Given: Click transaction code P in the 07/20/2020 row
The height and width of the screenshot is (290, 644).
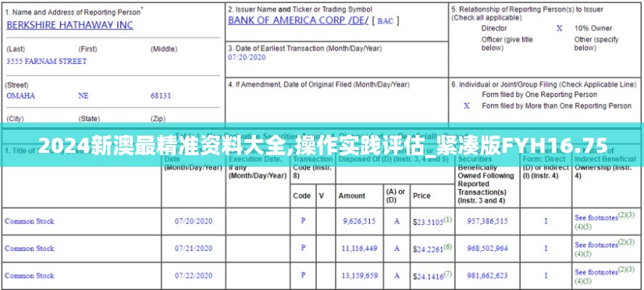Looking at the screenshot, I should [x=303, y=220].
